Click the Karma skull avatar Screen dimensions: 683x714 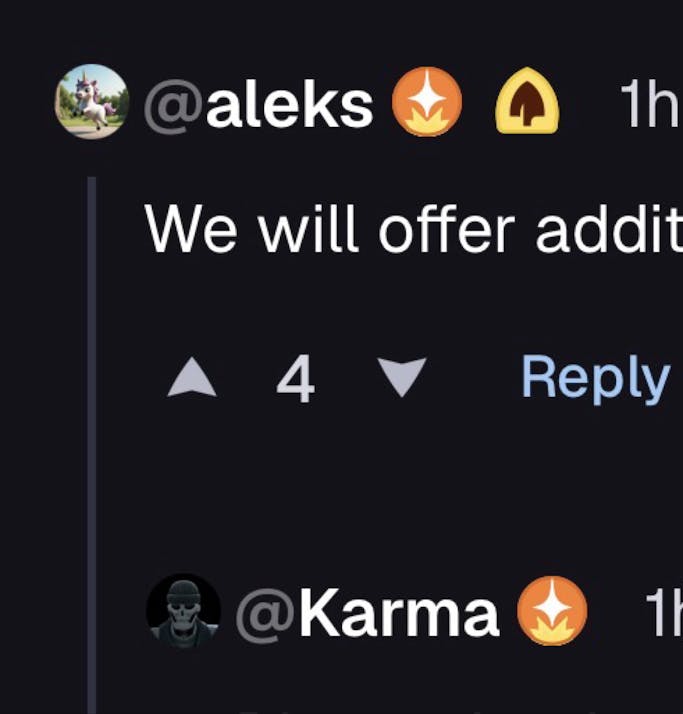click(183, 611)
